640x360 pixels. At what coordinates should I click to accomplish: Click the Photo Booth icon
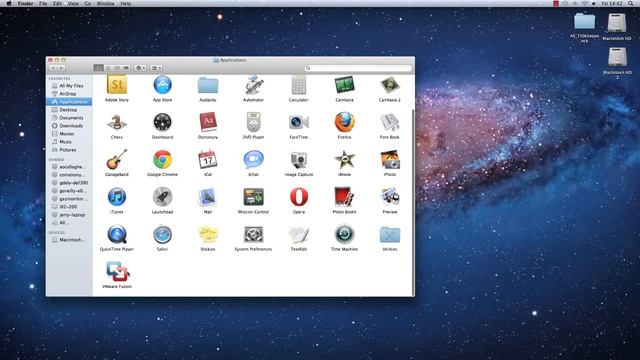click(x=344, y=197)
